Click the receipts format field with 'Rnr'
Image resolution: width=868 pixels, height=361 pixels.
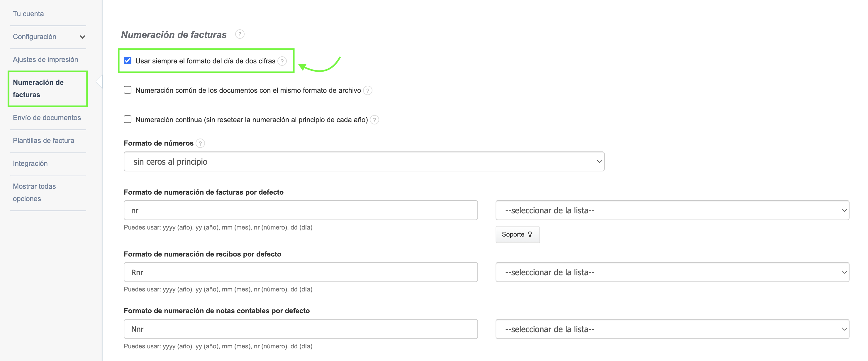[x=300, y=272]
